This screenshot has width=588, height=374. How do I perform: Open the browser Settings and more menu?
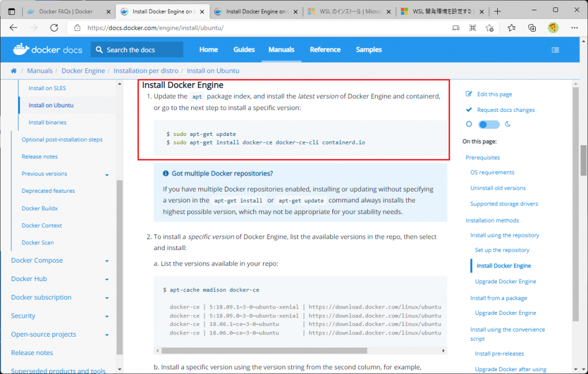[574, 28]
